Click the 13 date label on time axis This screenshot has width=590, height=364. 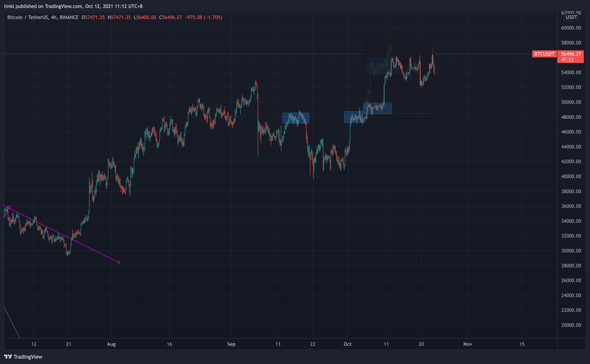278,344
